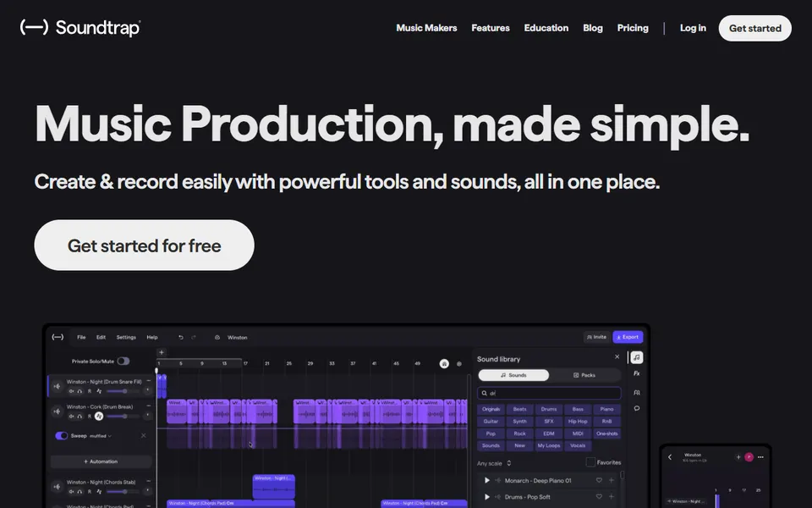Switch to the Sounds tab
Viewport: 812px width, 508px height.
513,375
